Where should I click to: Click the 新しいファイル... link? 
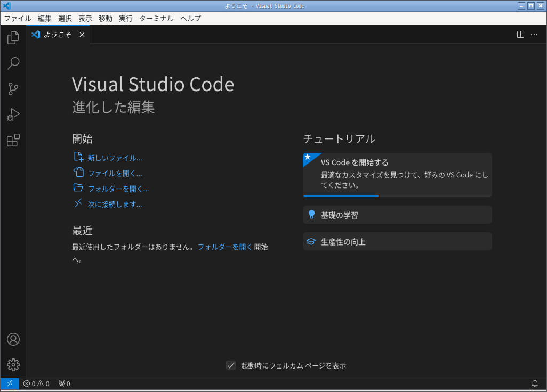115,158
